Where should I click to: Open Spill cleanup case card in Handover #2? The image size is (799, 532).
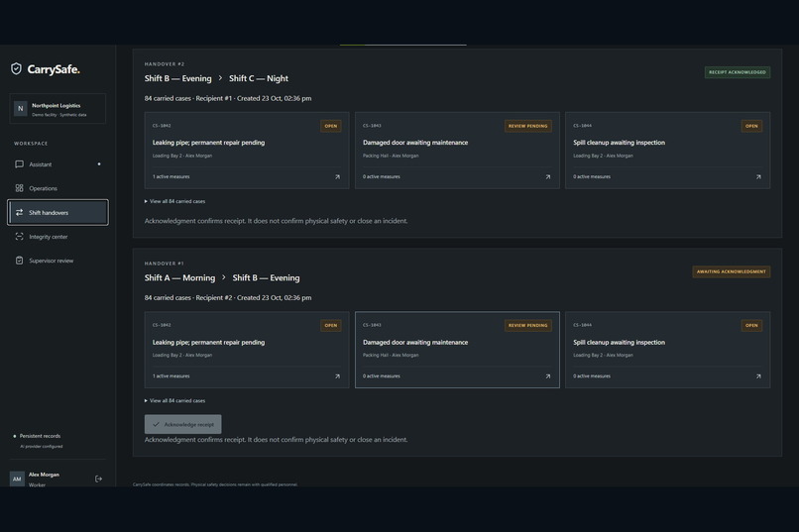click(667, 151)
